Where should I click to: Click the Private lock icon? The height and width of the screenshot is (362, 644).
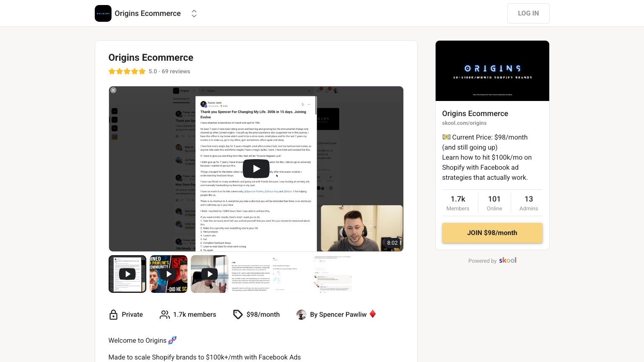click(113, 315)
